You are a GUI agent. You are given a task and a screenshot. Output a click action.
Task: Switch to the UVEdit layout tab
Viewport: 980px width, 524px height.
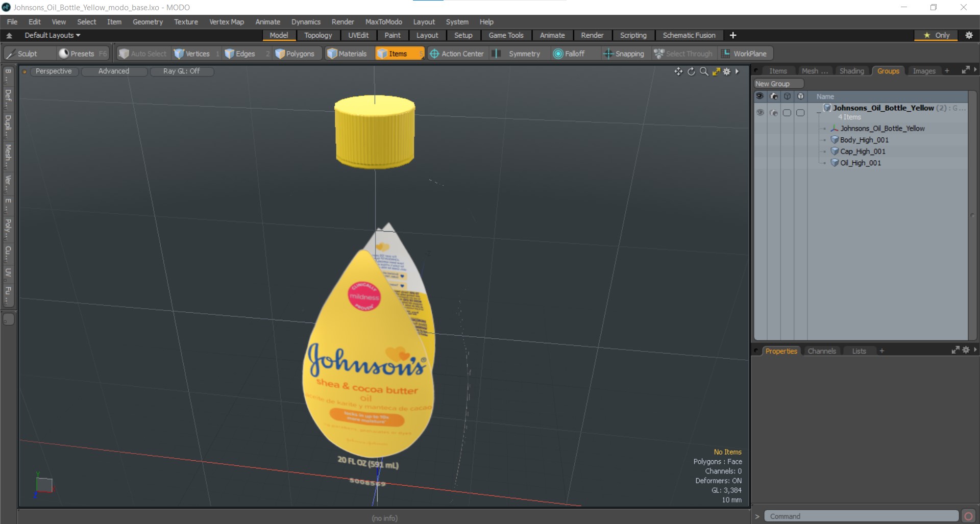tap(358, 35)
